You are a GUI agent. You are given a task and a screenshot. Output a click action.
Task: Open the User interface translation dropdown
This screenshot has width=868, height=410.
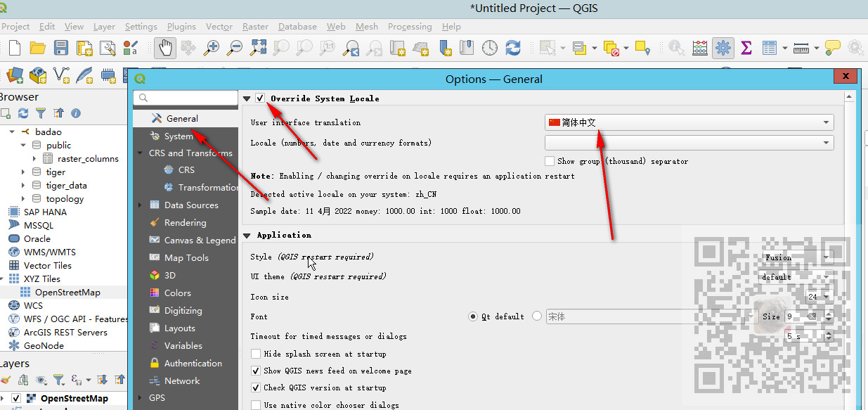pyautogui.click(x=689, y=122)
